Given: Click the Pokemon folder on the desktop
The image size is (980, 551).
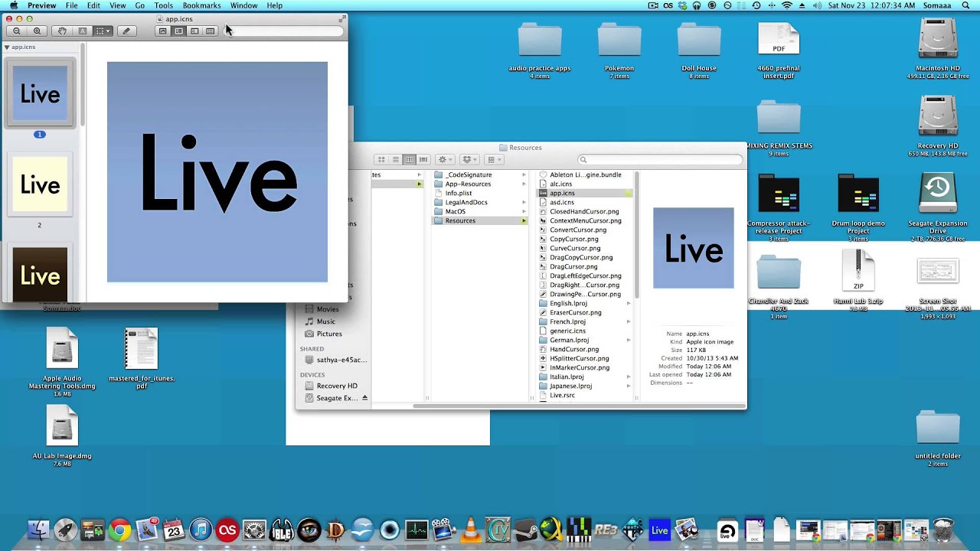Looking at the screenshot, I should (x=619, y=41).
